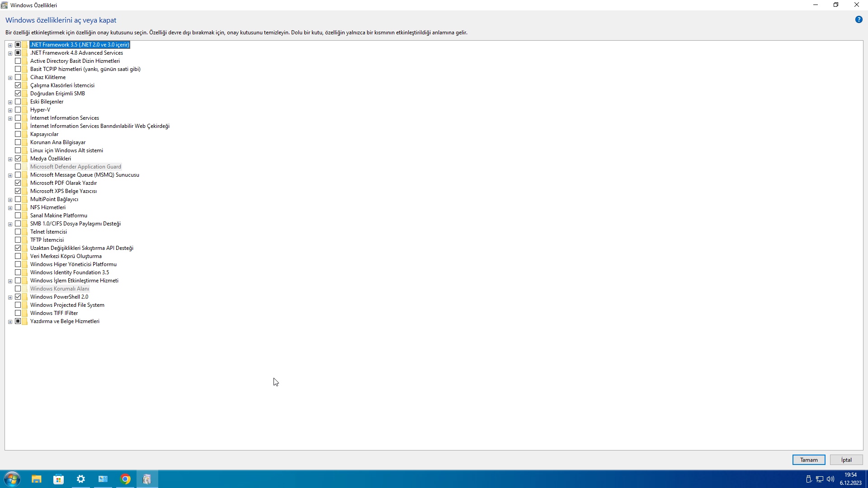Screen dimensions: 868x488
Task: Select Veri Merkezi Köprü Oluşturma item
Action: (66, 256)
